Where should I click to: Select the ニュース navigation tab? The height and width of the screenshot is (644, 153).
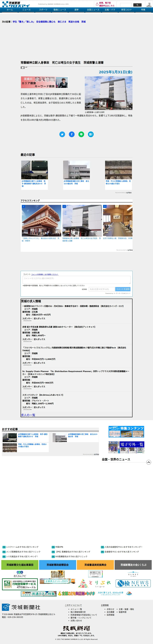coord(26,10)
